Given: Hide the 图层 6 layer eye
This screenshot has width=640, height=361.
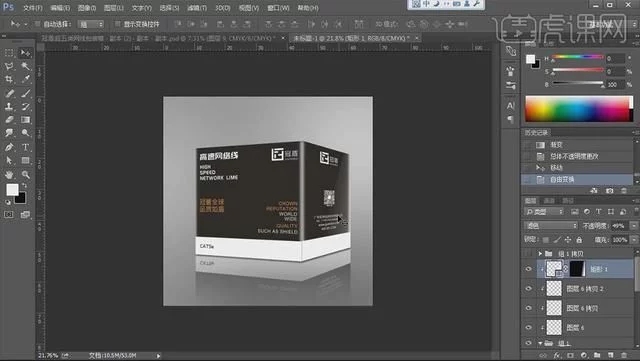Looking at the screenshot, I should [x=529, y=327].
